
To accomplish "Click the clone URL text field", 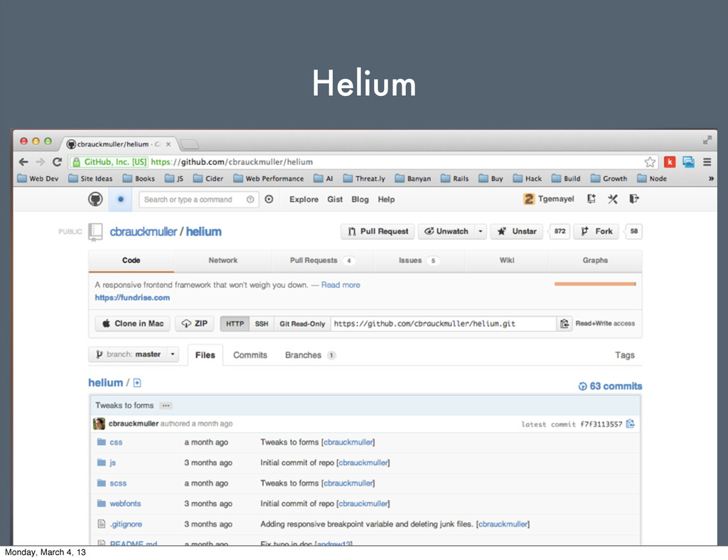I will 444,323.
